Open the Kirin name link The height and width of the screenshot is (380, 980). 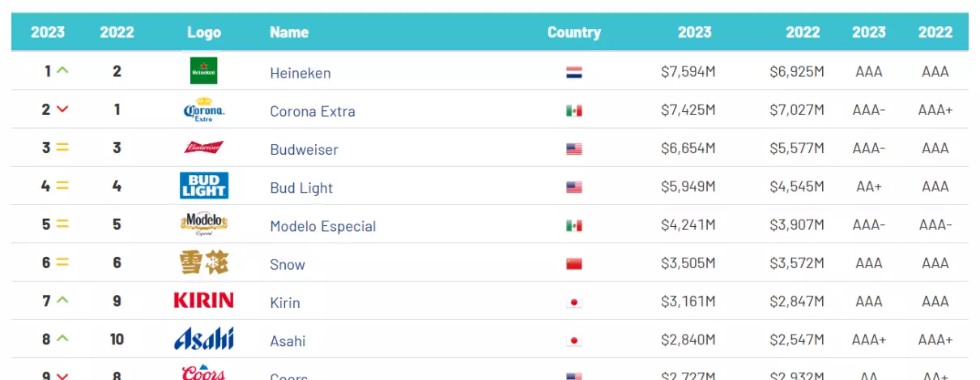[285, 303]
